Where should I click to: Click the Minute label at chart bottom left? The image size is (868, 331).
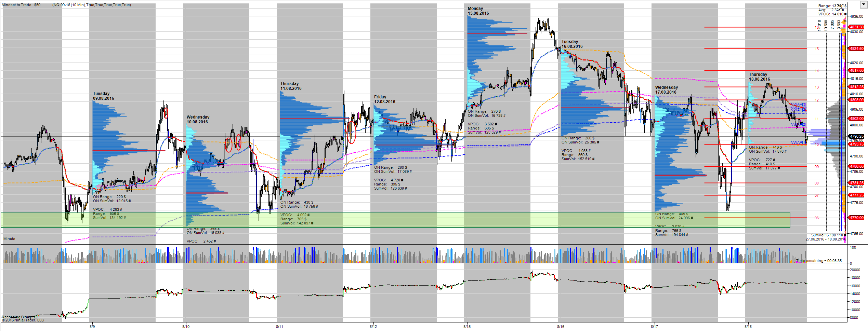coord(9,239)
